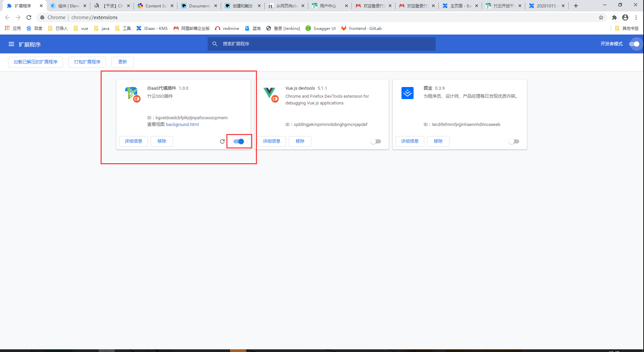Enable the 掘金 extension toggle

(x=514, y=141)
